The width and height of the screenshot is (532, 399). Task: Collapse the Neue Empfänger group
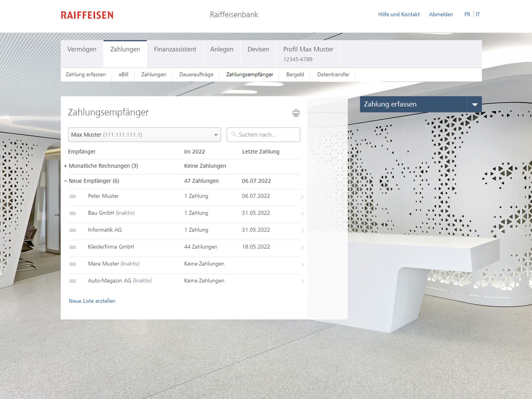[x=65, y=181]
